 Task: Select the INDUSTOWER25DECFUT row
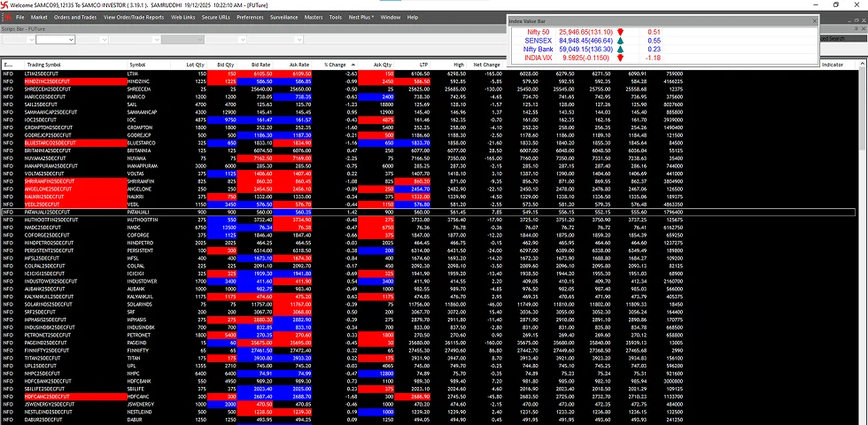(430, 282)
